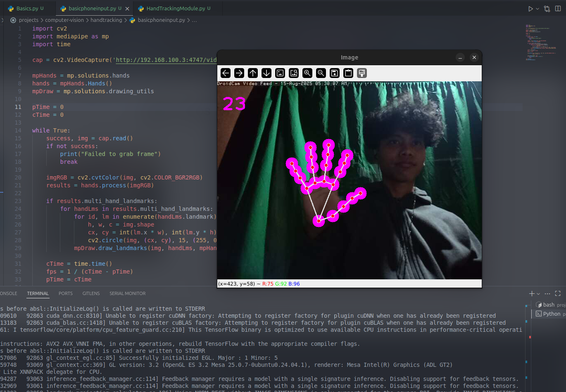The image size is (566, 392).
Task: Open the terminal panel more actions menu
Action: tap(547, 293)
